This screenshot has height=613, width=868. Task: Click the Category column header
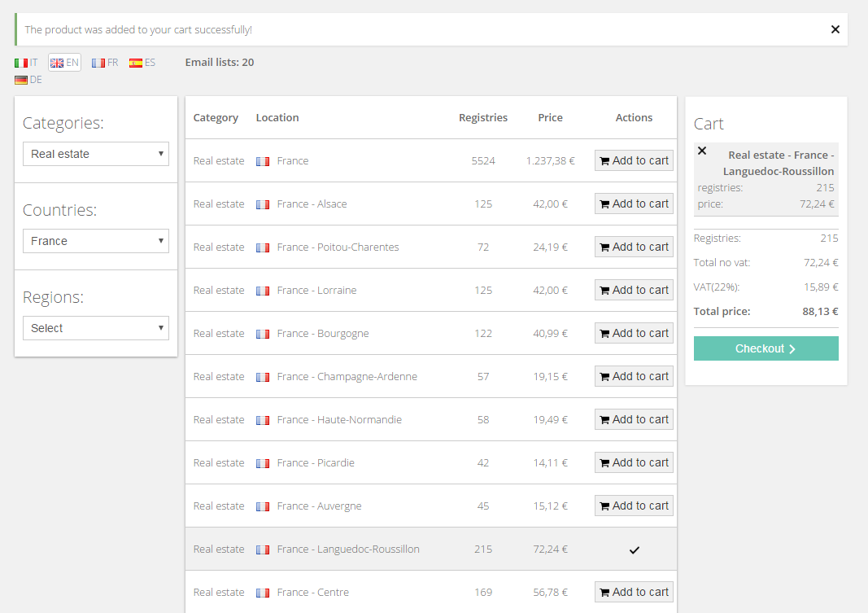(x=216, y=117)
